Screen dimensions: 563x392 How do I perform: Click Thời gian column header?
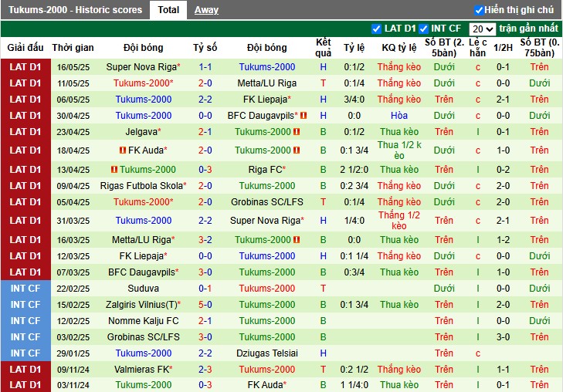73,48
